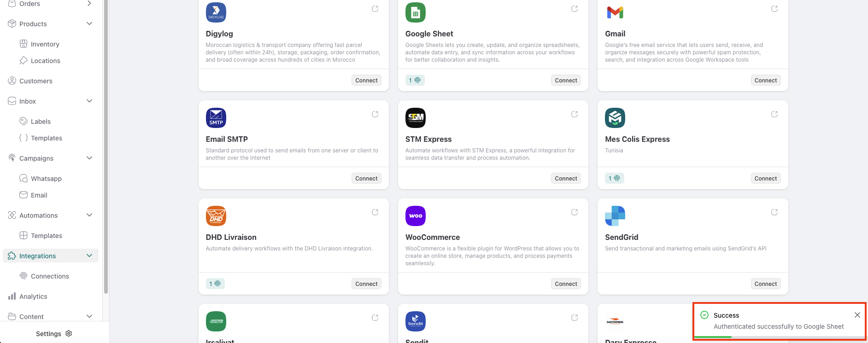The height and width of the screenshot is (343, 868).
Task: Click DHD Livraison connections count badge
Action: click(x=215, y=284)
